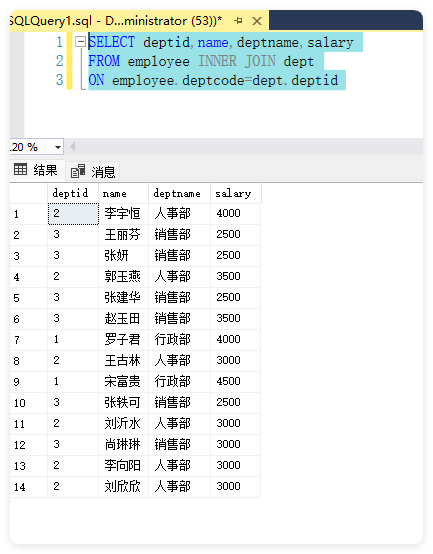Click the name cell 郭玉燕
Image resolution: width=433 pixels, height=554 pixels.
[x=124, y=277]
